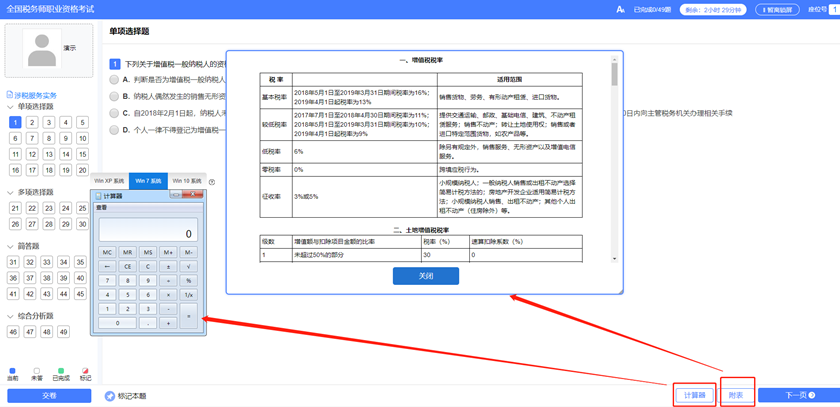
Task: Minimize the calculator window
Action: (x=176, y=195)
